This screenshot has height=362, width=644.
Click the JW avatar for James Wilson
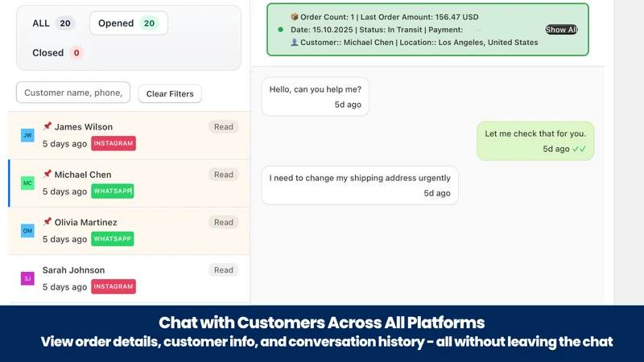pos(27,135)
